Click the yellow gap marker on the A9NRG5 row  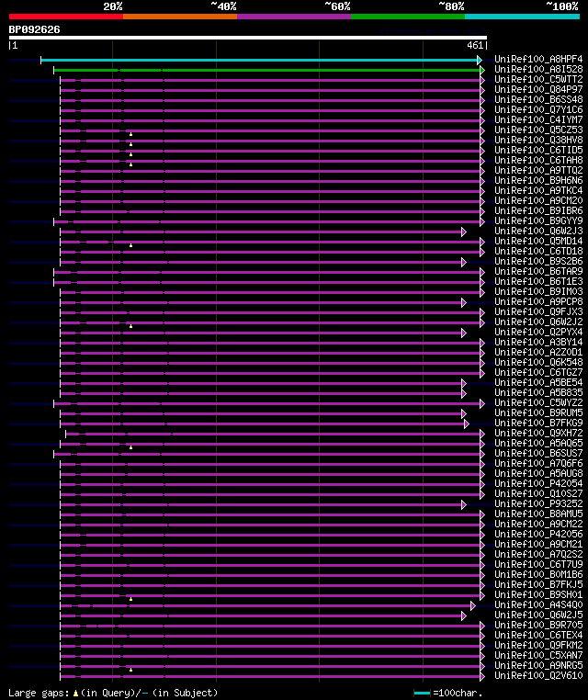tap(130, 670)
